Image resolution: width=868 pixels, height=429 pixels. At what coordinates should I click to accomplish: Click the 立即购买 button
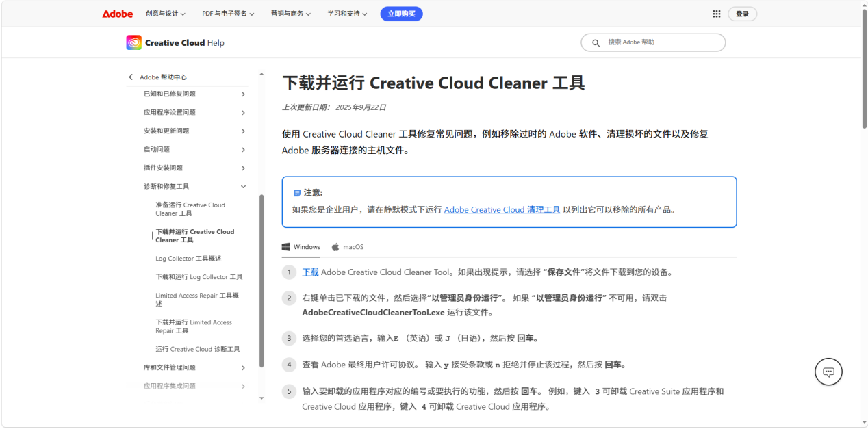coord(401,14)
